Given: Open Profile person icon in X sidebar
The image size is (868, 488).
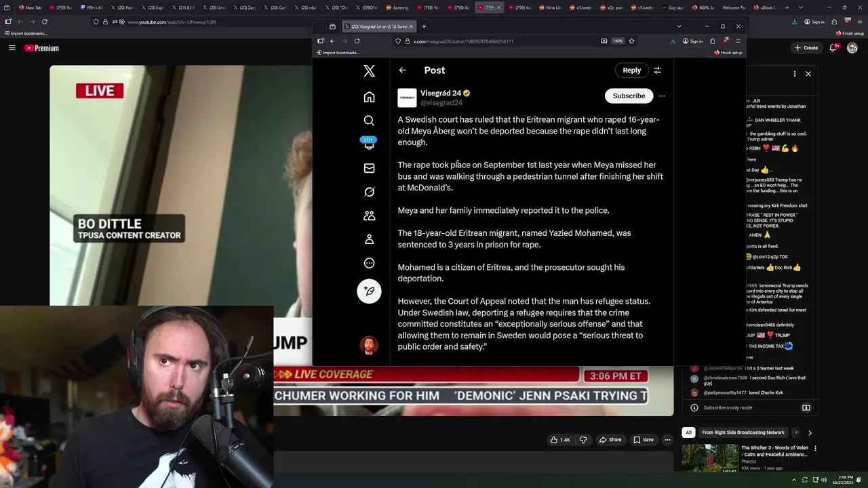Looking at the screenshot, I should pos(369,239).
